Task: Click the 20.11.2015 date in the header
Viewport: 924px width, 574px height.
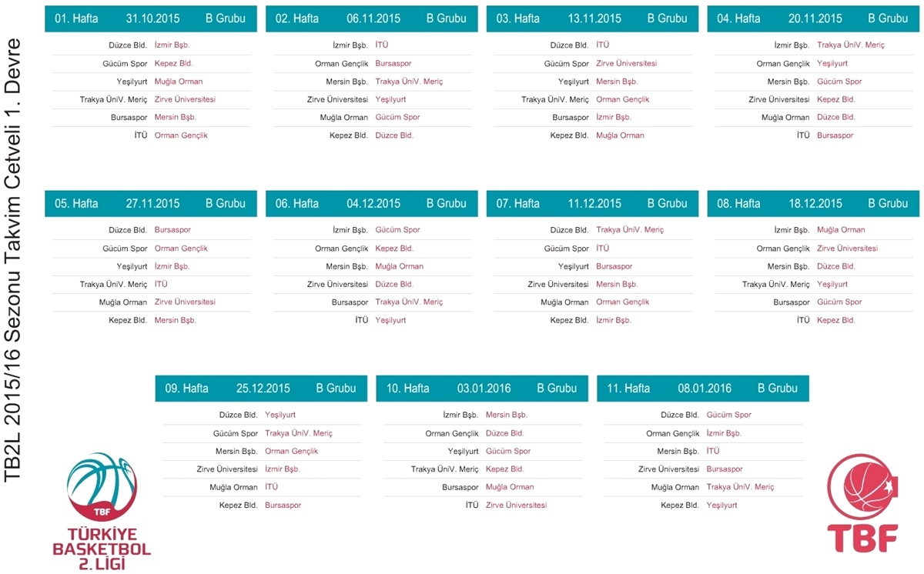Action: click(x=815, y=18)
